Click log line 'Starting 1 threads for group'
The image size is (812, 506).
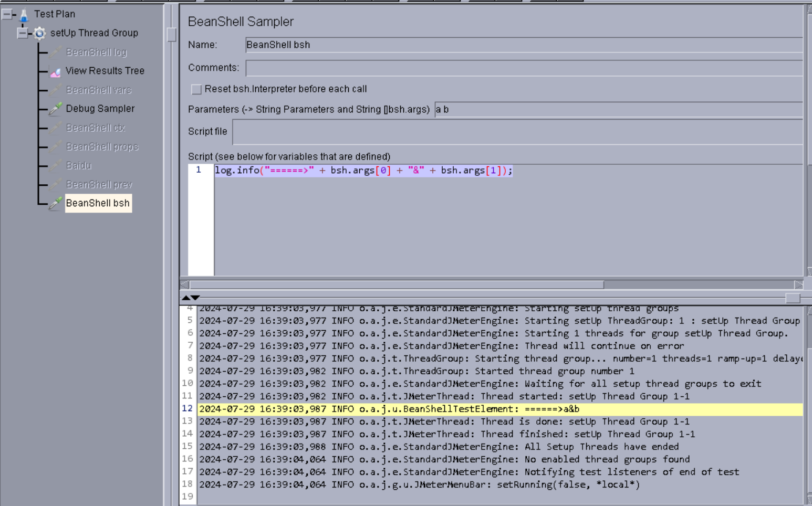[x=494, y=333]
